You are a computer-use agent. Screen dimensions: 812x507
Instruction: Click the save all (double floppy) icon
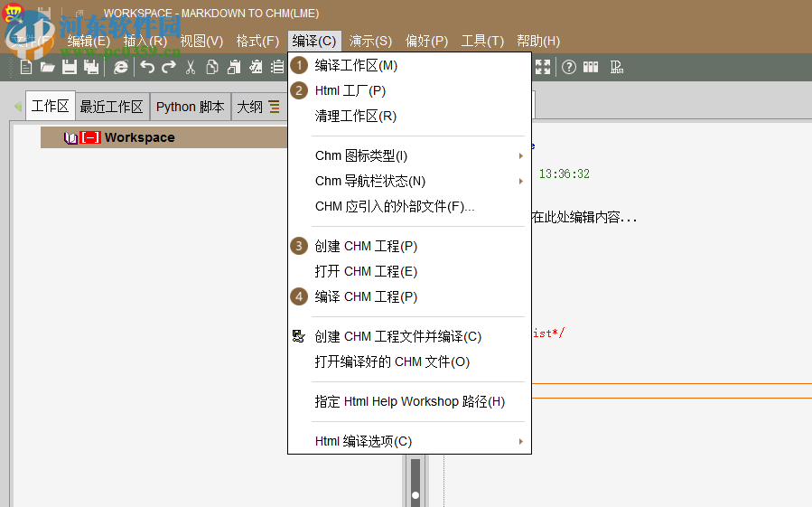91,67
